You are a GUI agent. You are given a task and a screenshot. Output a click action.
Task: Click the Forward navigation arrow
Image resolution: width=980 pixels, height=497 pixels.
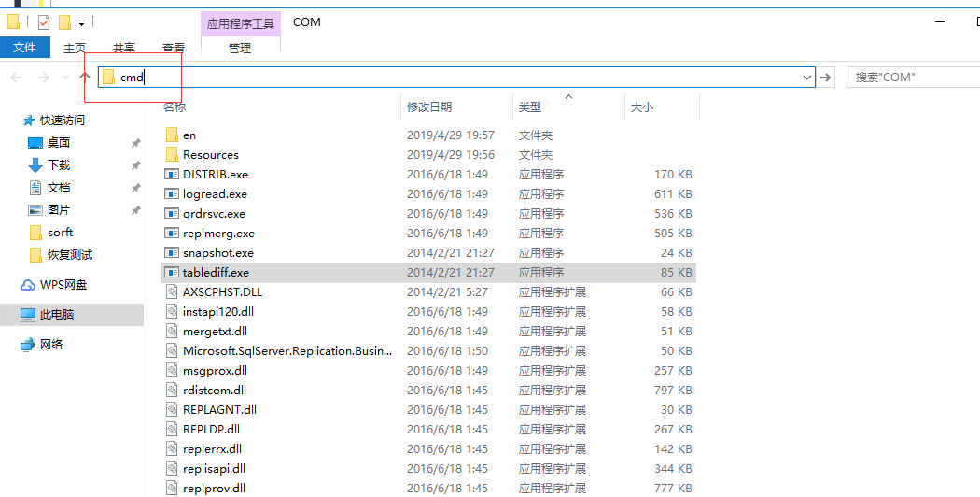tap(43, 77)
